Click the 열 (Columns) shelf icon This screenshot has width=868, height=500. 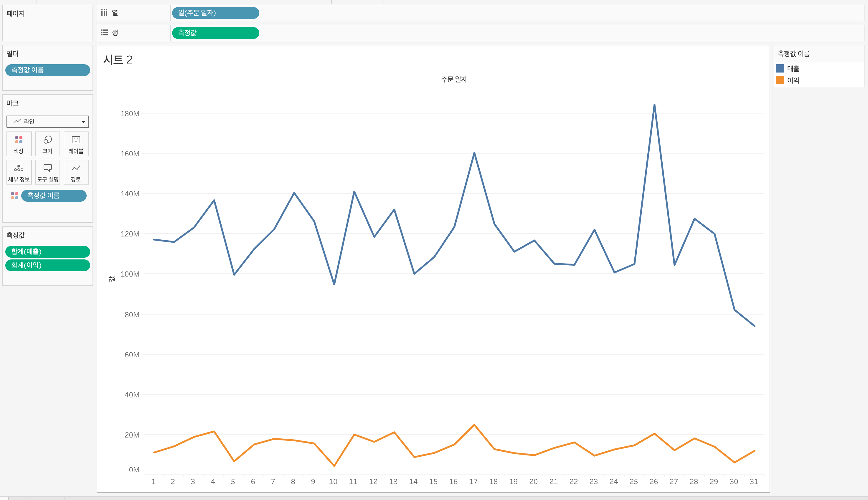[104, 13]
